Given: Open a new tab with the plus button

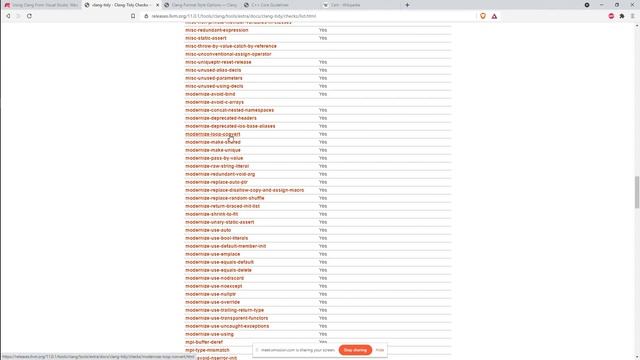Looking at the screenshot, I should [407, 5].
